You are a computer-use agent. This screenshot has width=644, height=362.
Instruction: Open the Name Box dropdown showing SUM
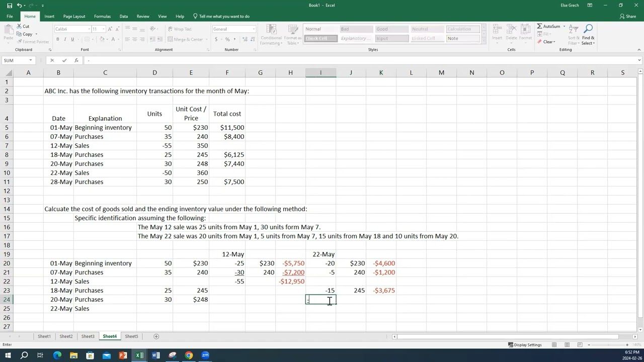pyautogui.click(x=31, y=60)
